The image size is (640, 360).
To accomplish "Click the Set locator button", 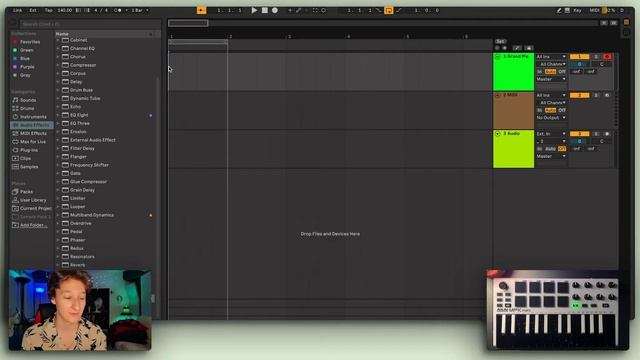I will pyautogui.click(x=500, y=42).
